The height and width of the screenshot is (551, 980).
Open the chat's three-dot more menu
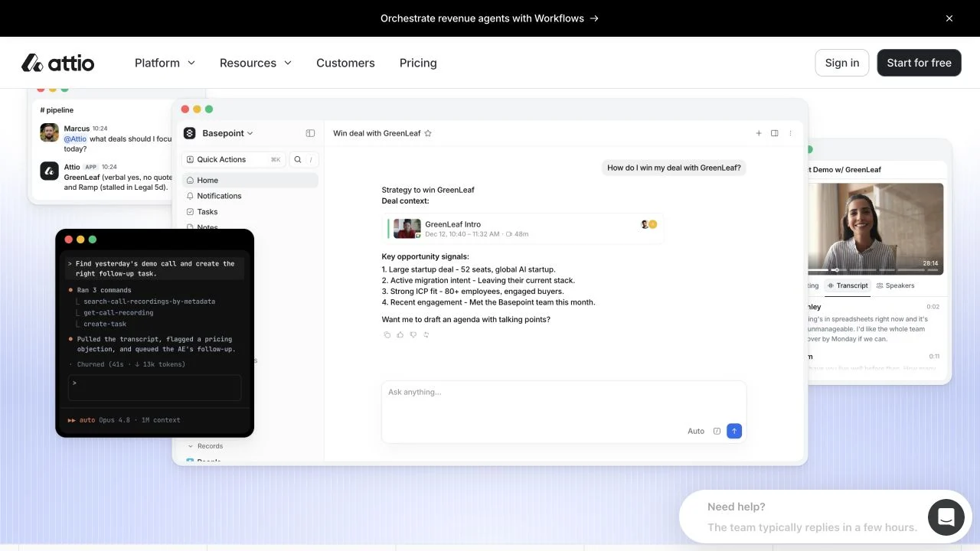click(791, 133)
